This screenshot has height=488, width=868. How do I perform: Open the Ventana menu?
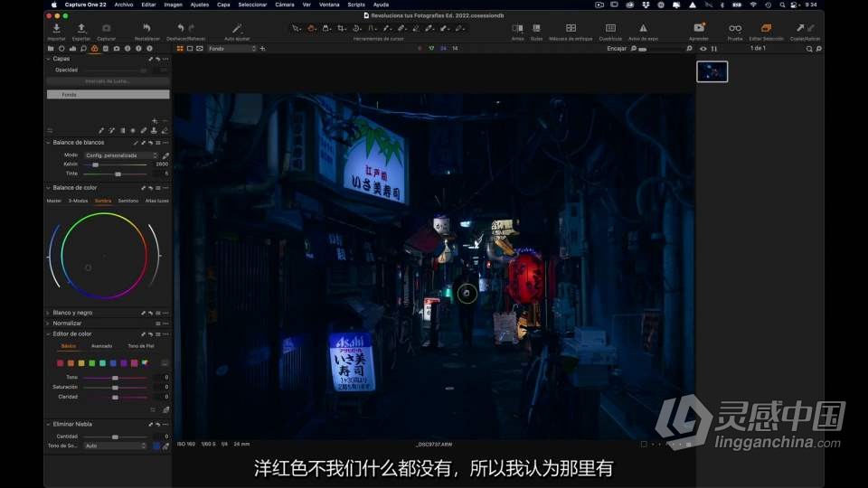(x=329, y=5)
